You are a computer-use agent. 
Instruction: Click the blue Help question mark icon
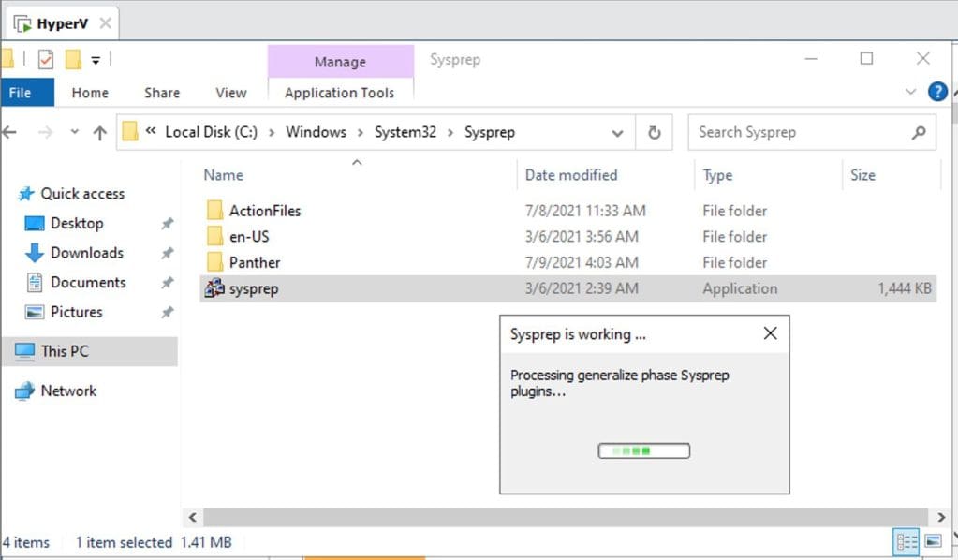pos(937,93)
